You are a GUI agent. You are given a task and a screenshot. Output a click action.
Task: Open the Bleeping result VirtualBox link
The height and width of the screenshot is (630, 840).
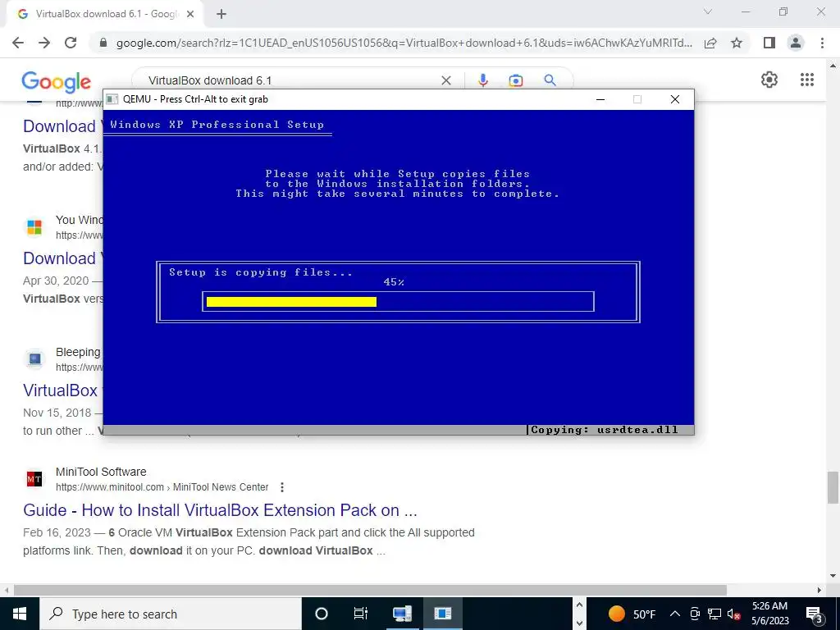tap(60, 390)
